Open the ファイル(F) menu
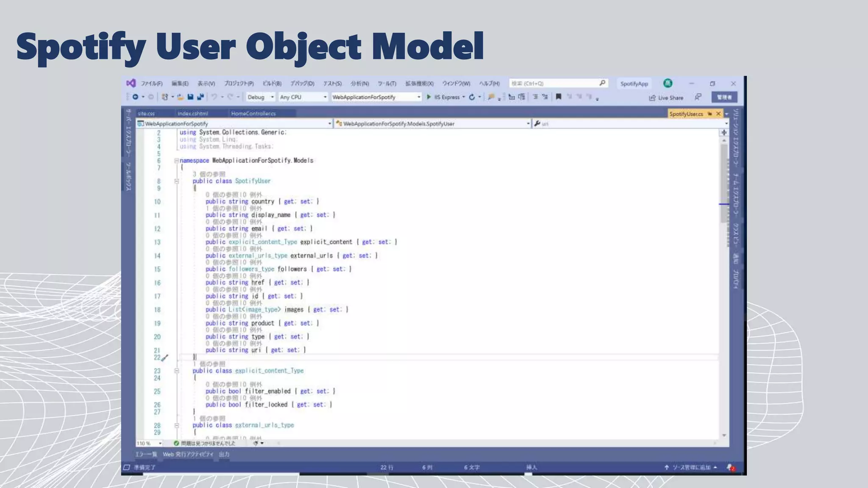The height and width of the screenshot is (488, 868). click(x=152, y=83)
